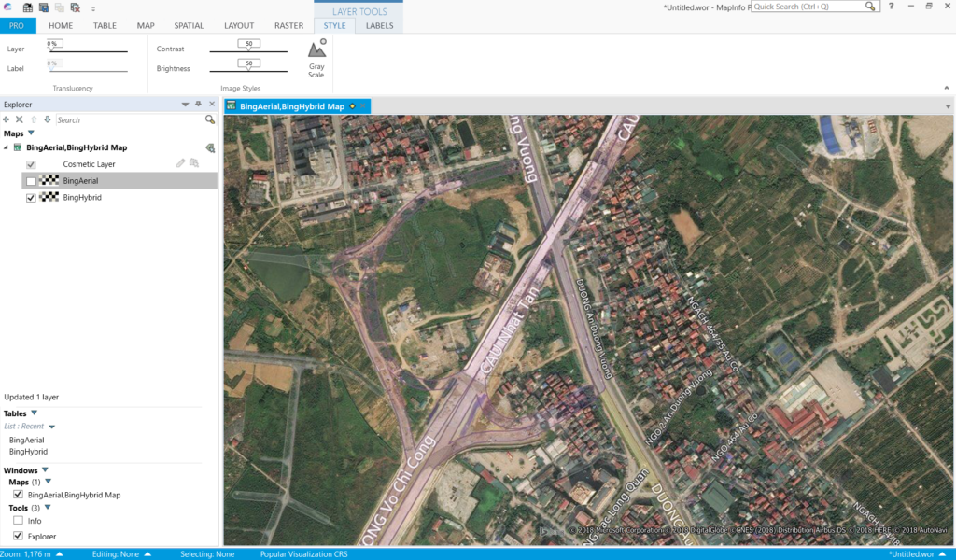
Task: Click Selecting: None in status bar
Action: click(207, 553)
